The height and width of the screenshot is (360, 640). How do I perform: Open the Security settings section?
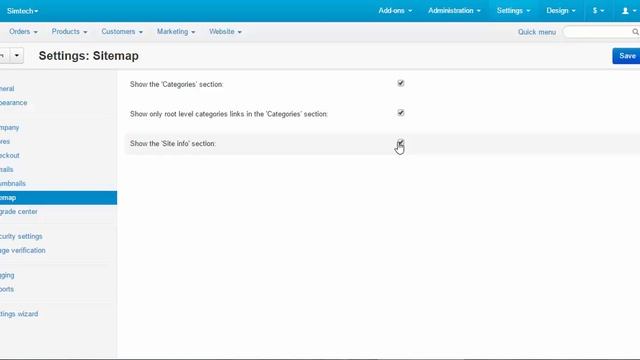[21, 236]
